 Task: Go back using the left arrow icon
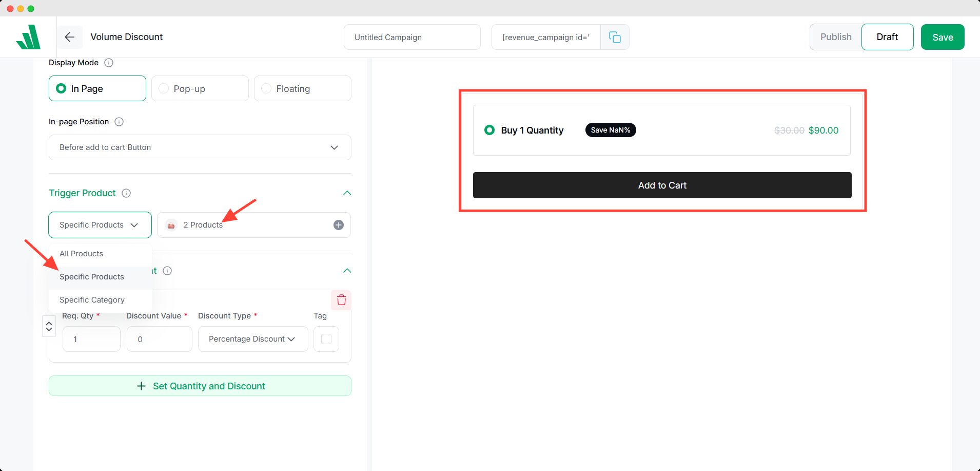tap(70, 37)
